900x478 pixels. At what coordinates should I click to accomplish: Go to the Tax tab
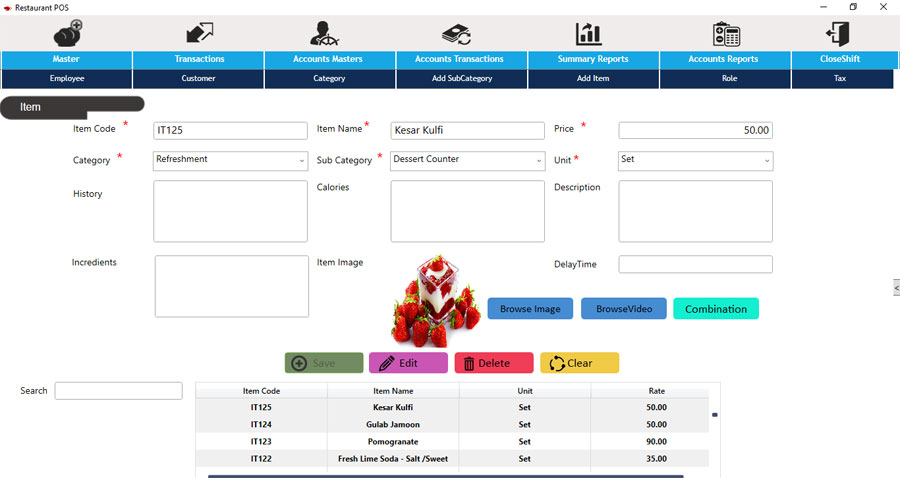(840, 78)
